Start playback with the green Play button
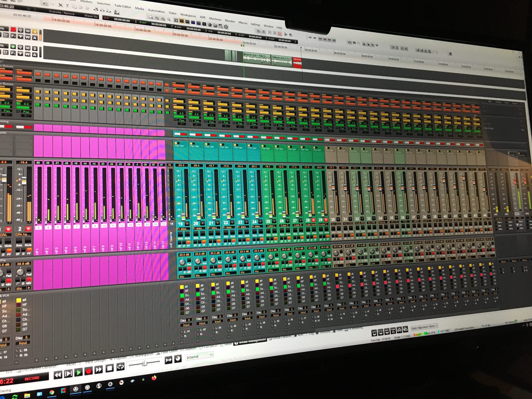This screenshot has height=399, width=532. pyautogui.click(x=78, y=373)
